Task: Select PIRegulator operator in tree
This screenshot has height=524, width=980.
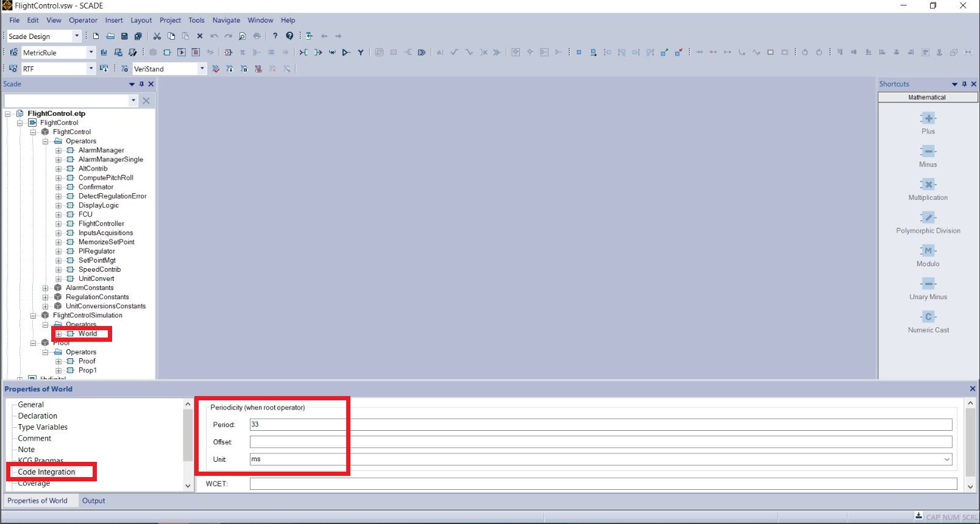Action: [x=96, y=251]
